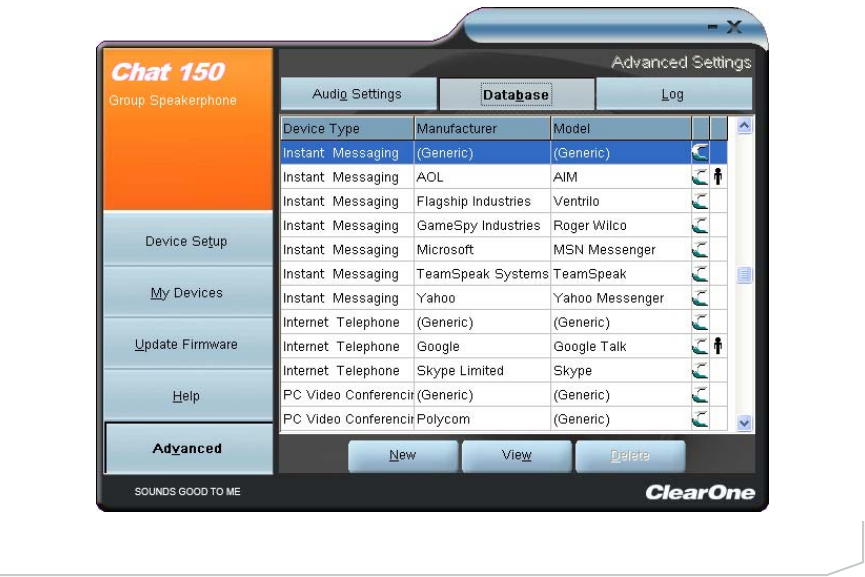The height and width of the screenshot is (577, 865).
Task: Open the Help section
Action: [187, 396]
